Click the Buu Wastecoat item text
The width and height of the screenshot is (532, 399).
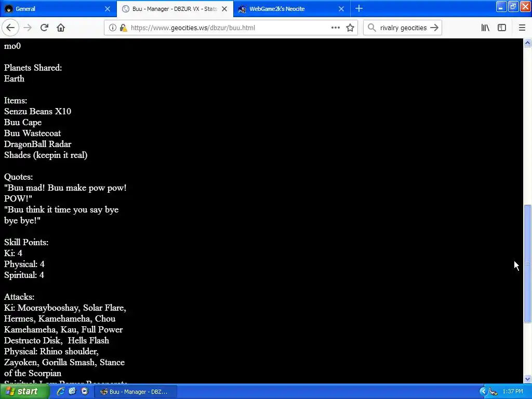click(x=33, y=133)
